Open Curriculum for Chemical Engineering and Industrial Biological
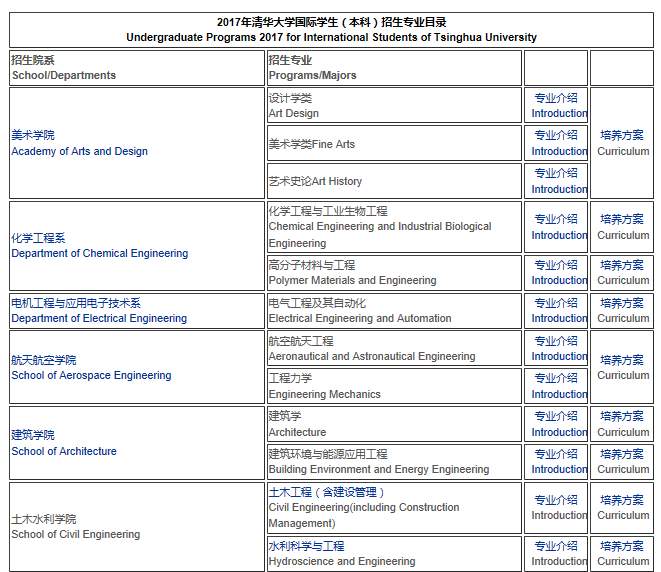Screen dimensions: 661x572 pos(622,227)
